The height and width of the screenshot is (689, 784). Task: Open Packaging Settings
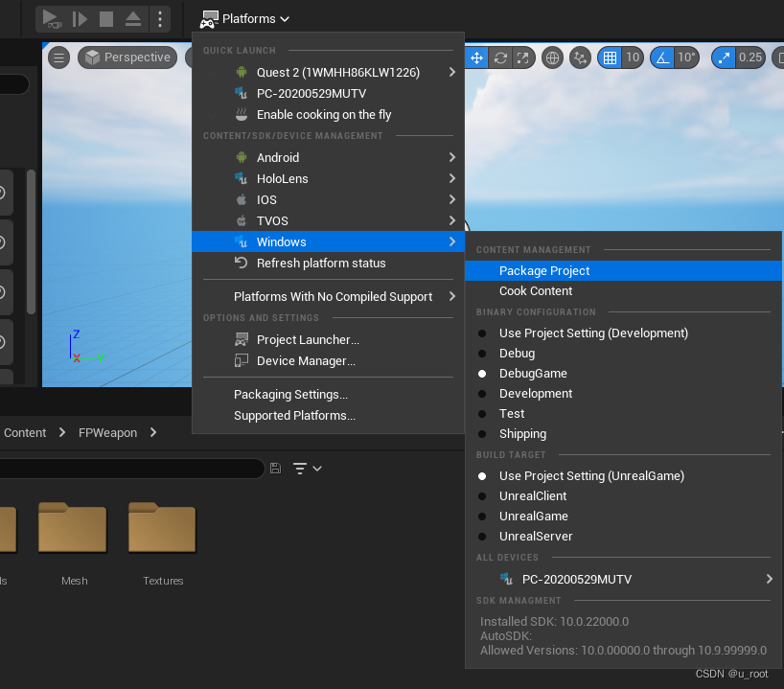coord(328,395)
